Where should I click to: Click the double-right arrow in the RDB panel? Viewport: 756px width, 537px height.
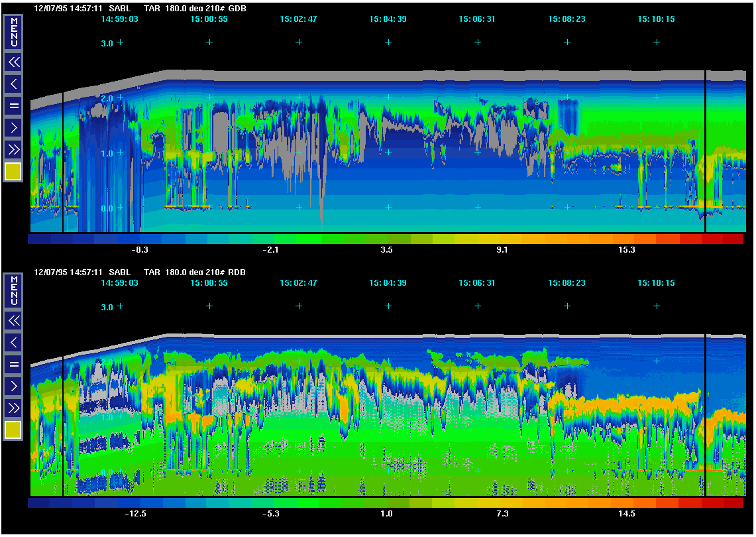click(x=13, y=408)
